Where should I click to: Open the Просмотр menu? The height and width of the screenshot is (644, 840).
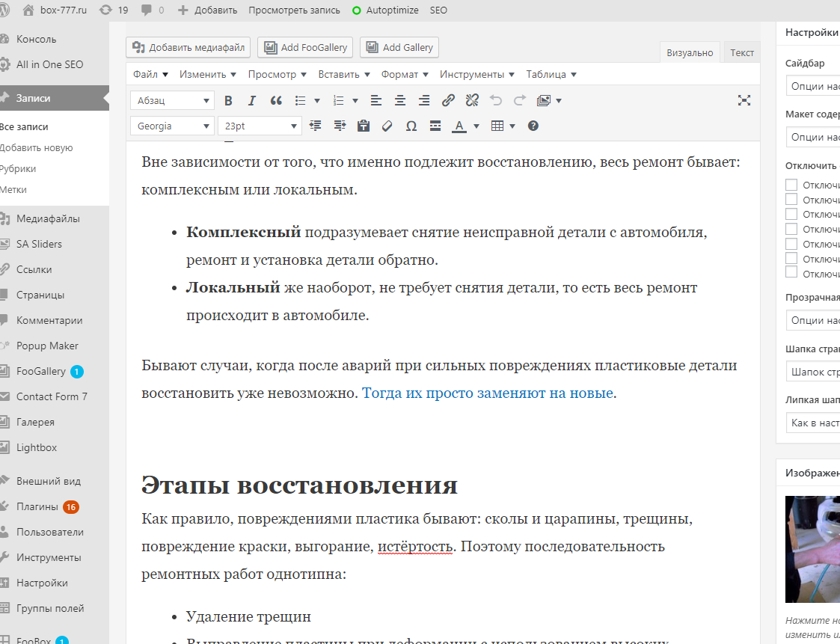point(277,75)
